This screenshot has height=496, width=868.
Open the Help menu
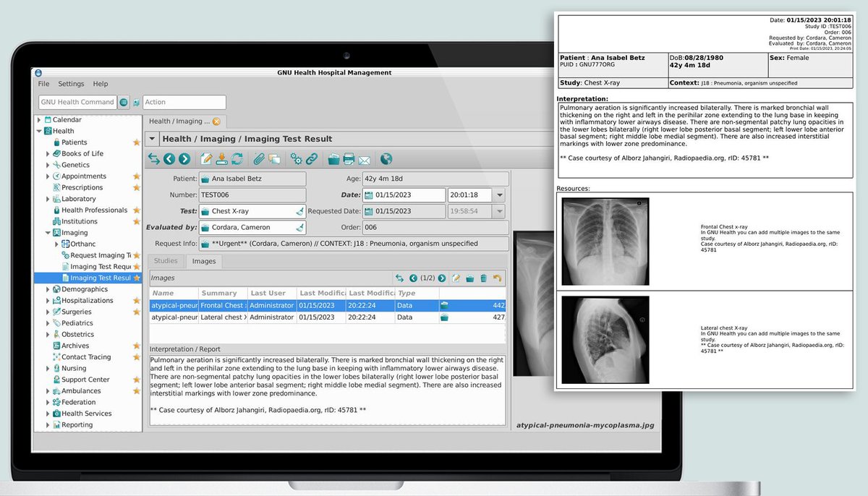(x=101, y=84)
